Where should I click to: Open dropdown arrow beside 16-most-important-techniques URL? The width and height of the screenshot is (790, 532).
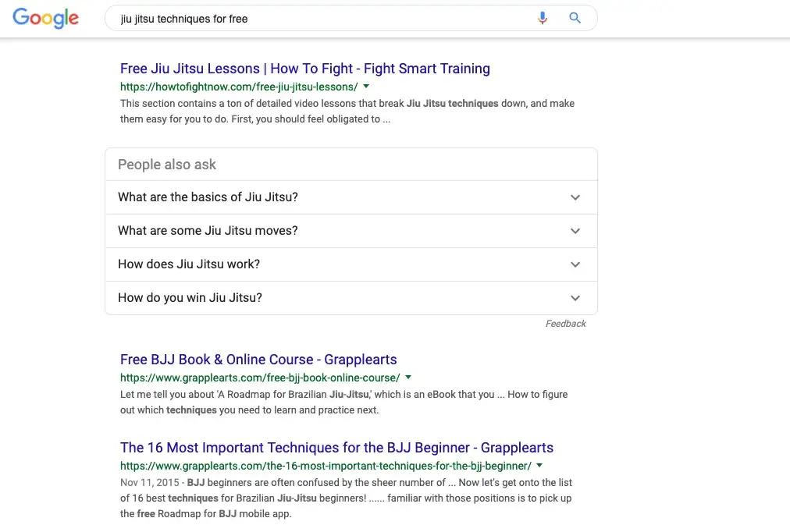click(x=539, y=466)
